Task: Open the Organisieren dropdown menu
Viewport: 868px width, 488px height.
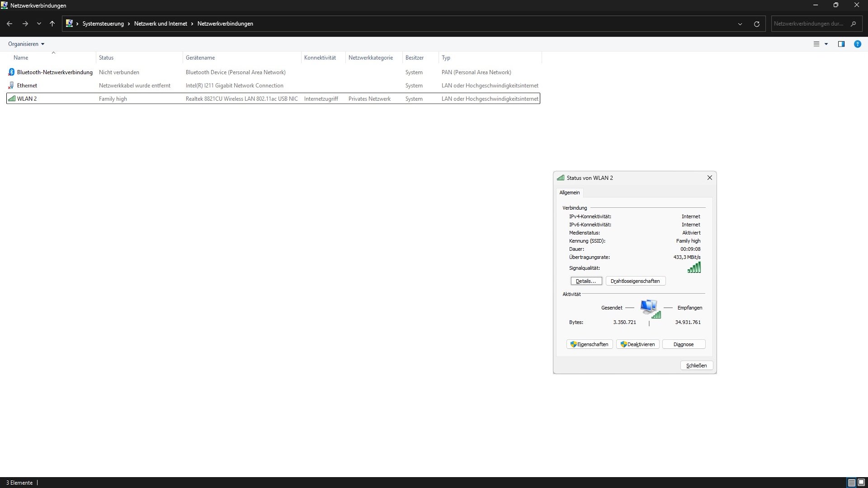Action: (x=26, y=44)
